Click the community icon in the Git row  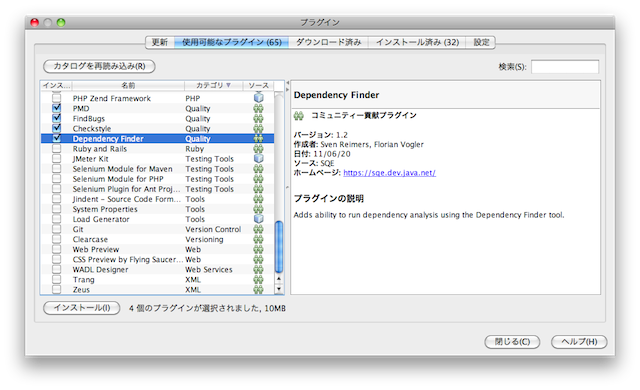[x=258, y=229]
